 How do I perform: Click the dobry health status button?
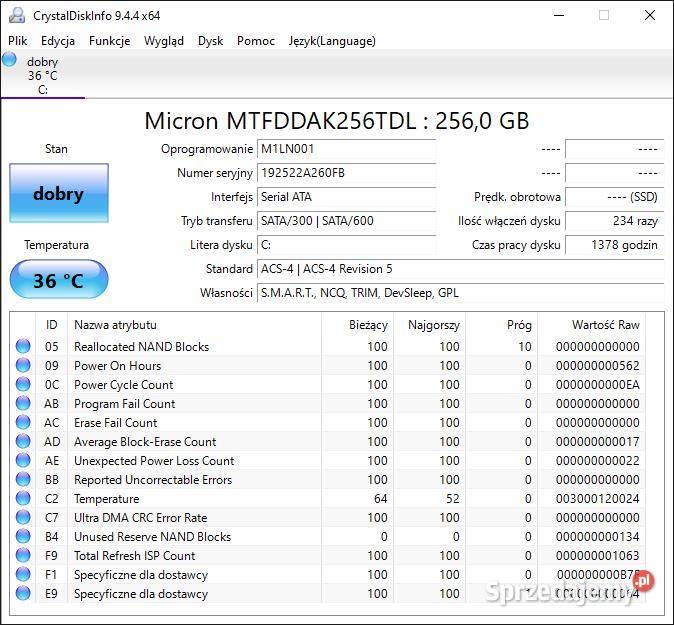59,193
